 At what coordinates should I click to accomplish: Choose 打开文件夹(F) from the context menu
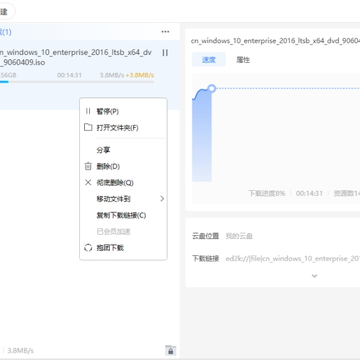click(x=117, y=128)
